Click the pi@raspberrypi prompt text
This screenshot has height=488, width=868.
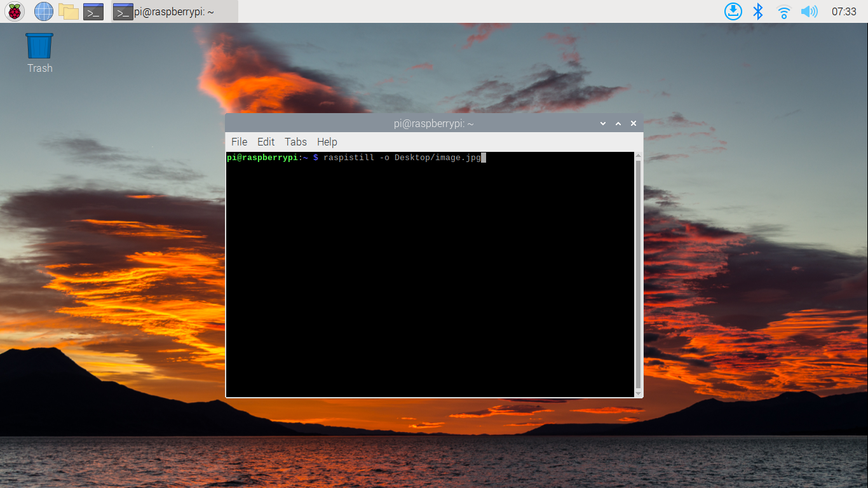pyautogui.click(x=262, y=158)
